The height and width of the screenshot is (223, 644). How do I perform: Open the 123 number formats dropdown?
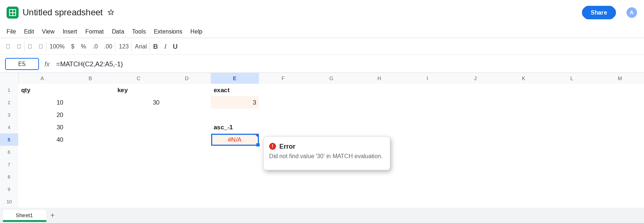124,46
